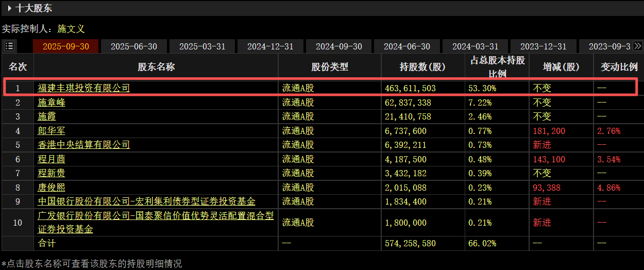Show more report dates via double-arrow
This screenshot has width=644, height=270.
tap(638, 46)
